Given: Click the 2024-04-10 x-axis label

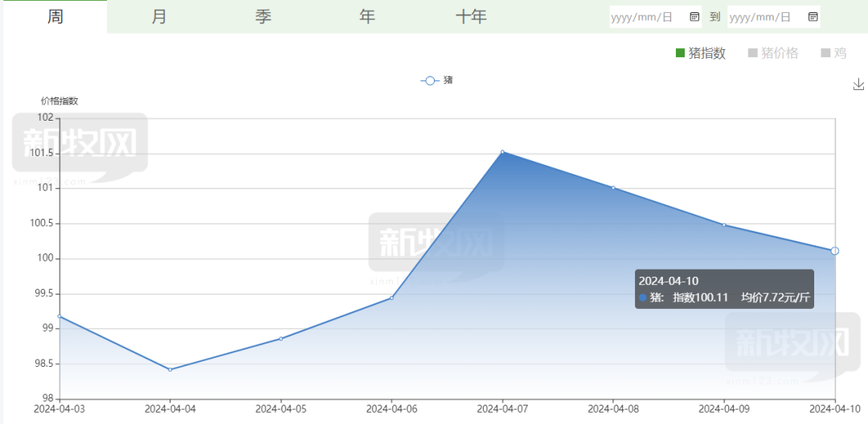Looking at the screenshot, I should coord(835,409).
